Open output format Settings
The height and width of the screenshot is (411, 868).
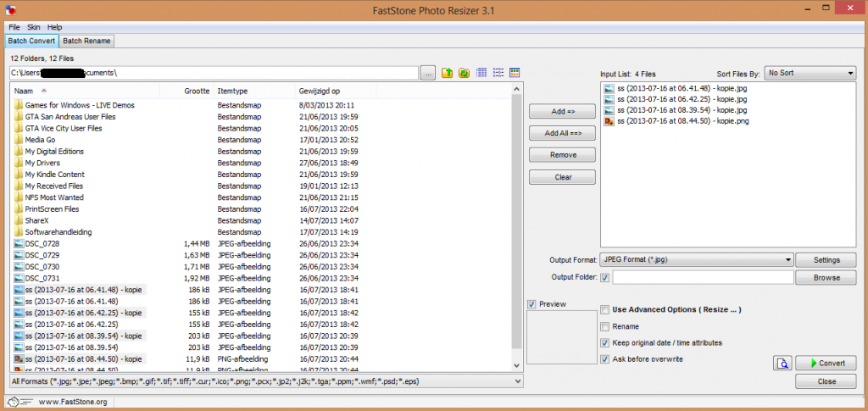click(x=826, y=260)
